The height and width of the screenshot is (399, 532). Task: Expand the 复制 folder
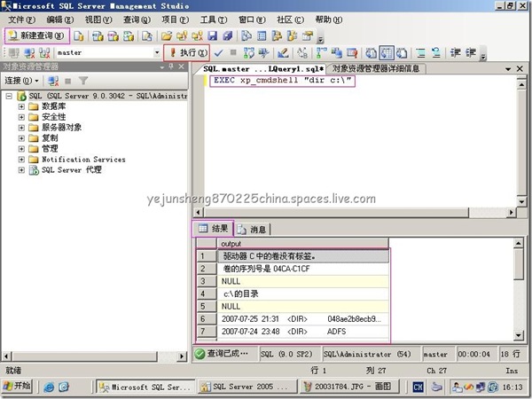[21, 138]
